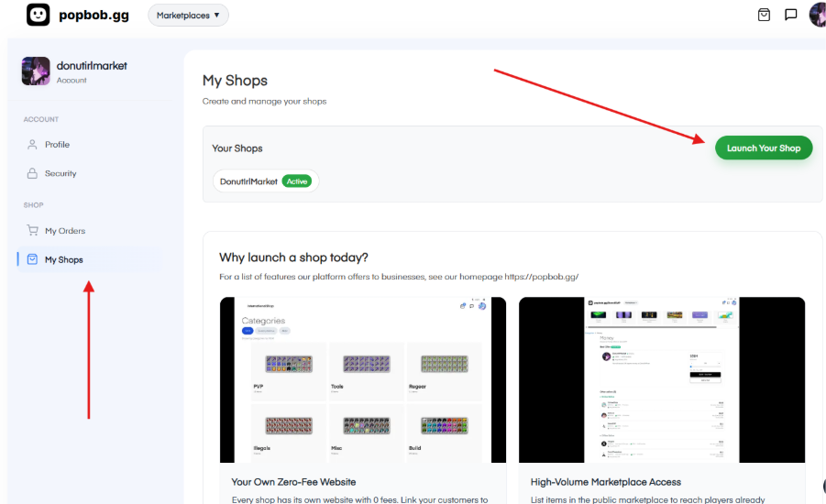Click the popbob.gg brand name text
The image size is (826, 504).
(95, 16)
